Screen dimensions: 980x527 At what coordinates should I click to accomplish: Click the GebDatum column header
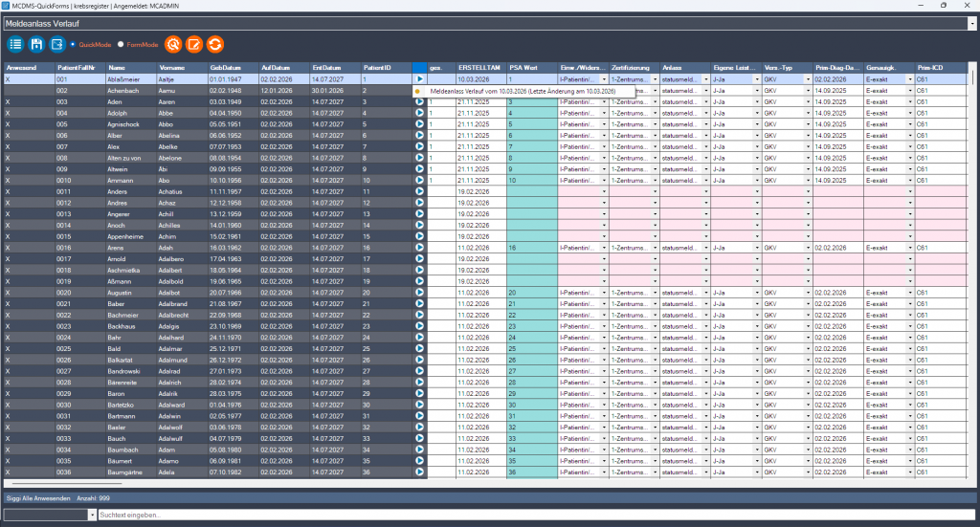click(x=226, y=68)
